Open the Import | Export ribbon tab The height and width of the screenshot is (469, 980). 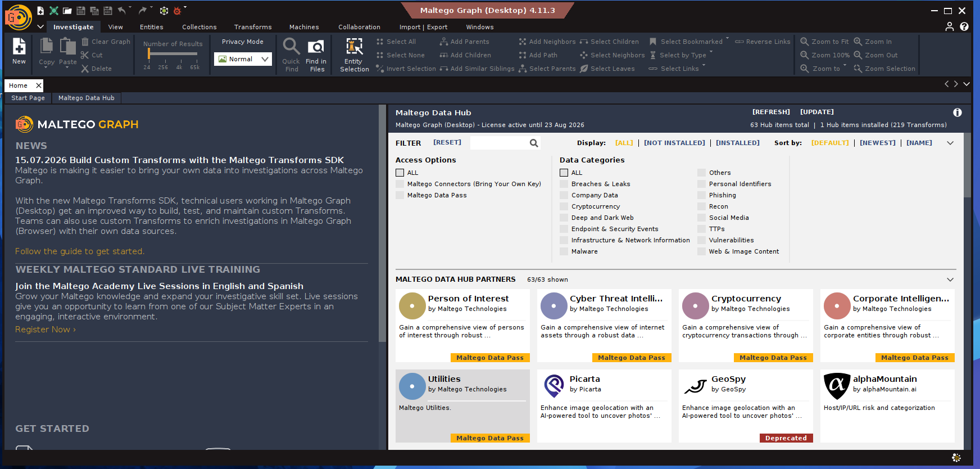(423, 27)
